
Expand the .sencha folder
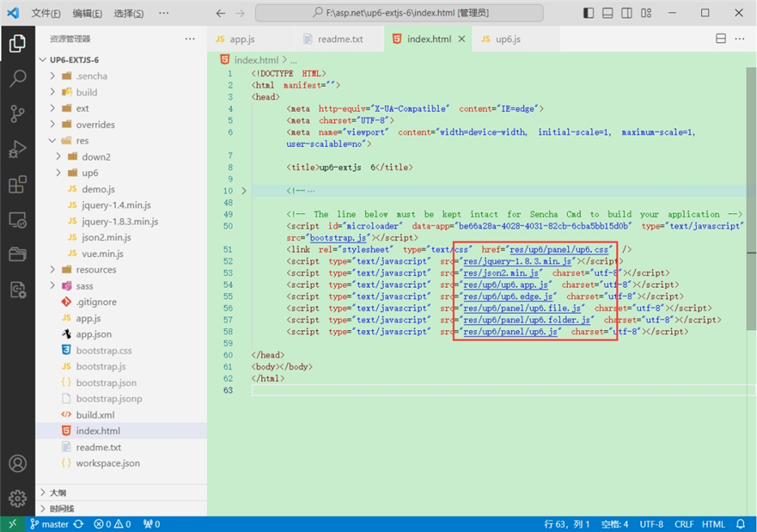(92, 76)
